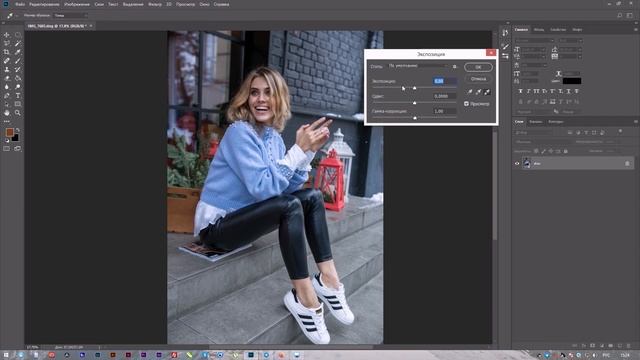Select the Healing Brush tool
The image size is (640, 360).
[x=7, y=61]
